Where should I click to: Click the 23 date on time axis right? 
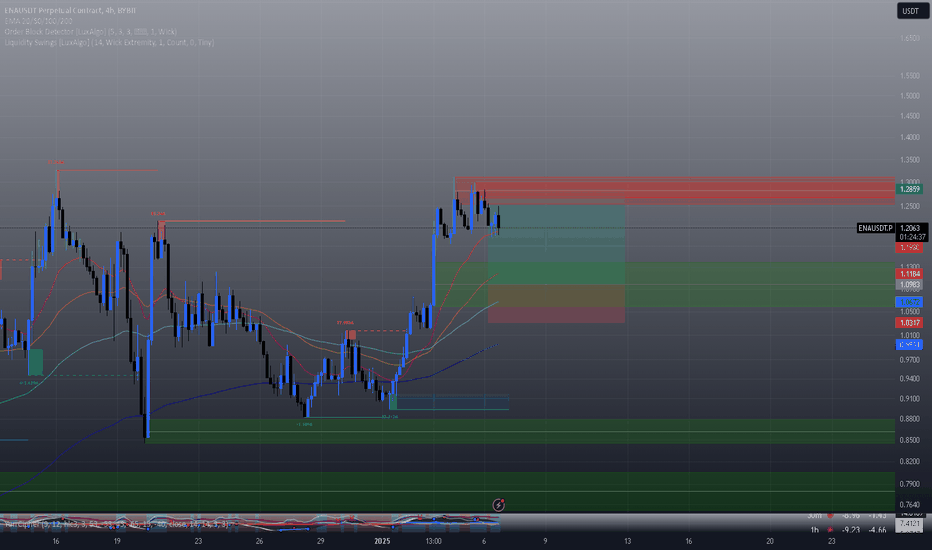(832, 541)
